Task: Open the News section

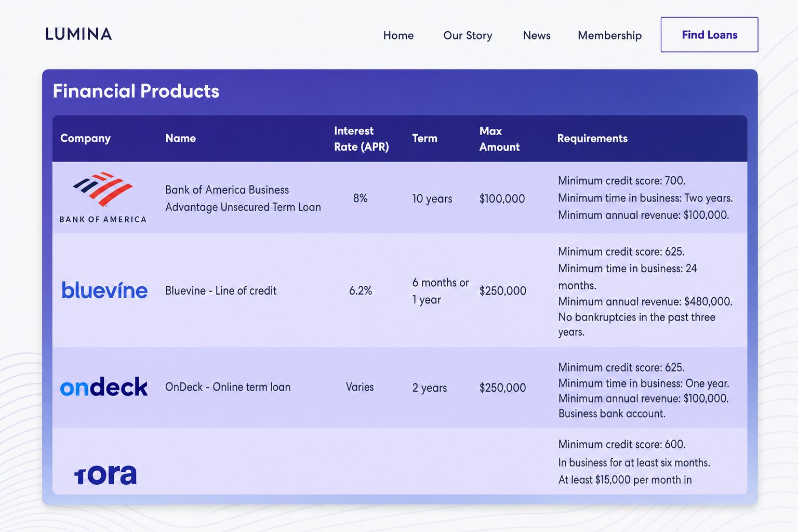Action: (537, 35)
